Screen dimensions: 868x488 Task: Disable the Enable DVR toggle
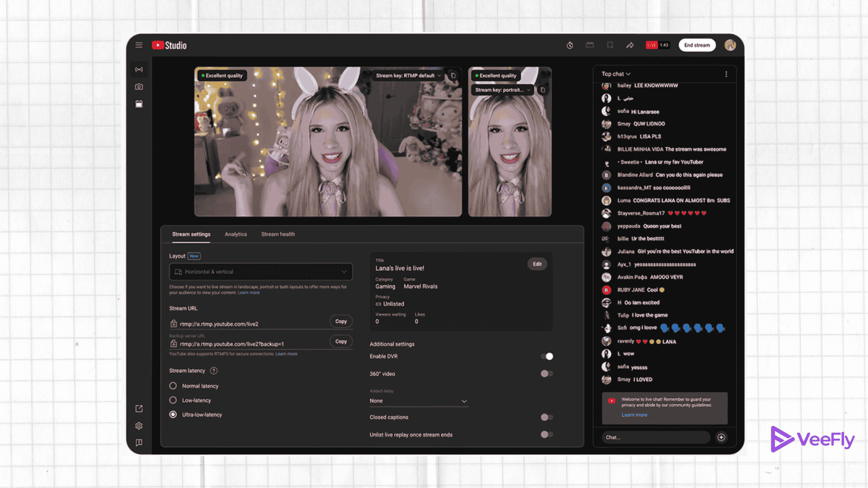point(547,356)
